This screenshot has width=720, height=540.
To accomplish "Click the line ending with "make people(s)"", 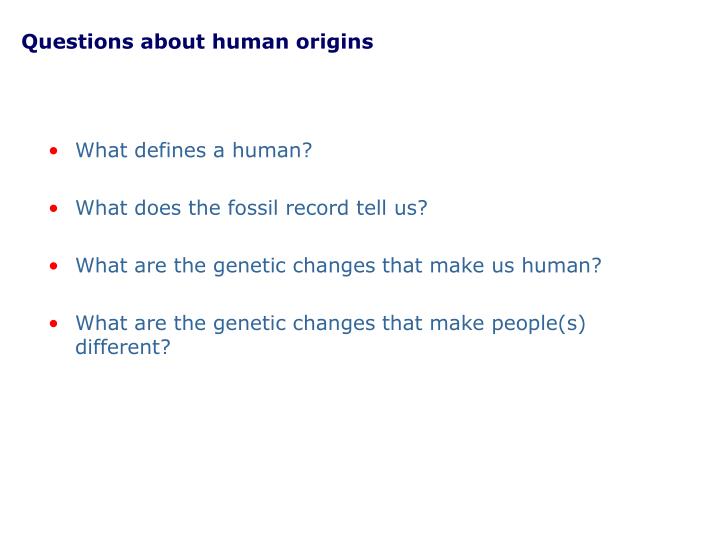I will [x=331, y=324].
